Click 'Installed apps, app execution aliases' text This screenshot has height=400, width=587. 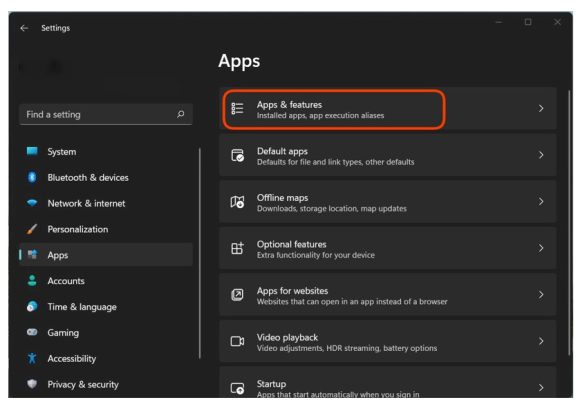[320, 115]
